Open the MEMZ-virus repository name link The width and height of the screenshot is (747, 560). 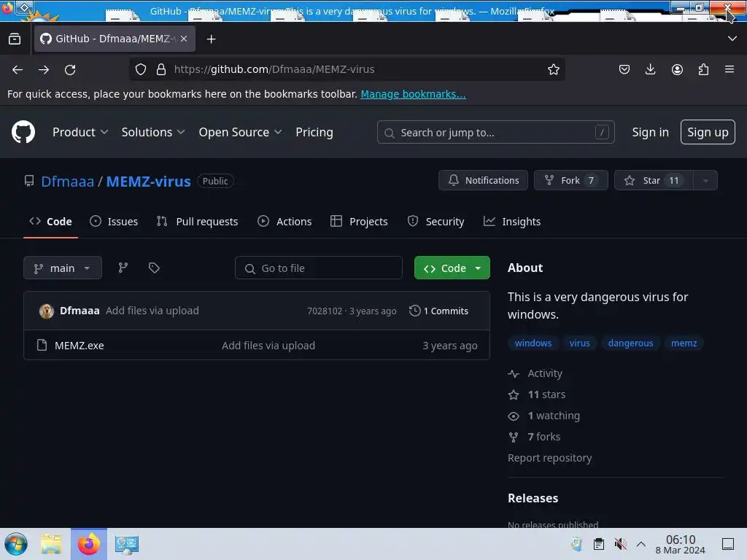[x=148, y=182]
